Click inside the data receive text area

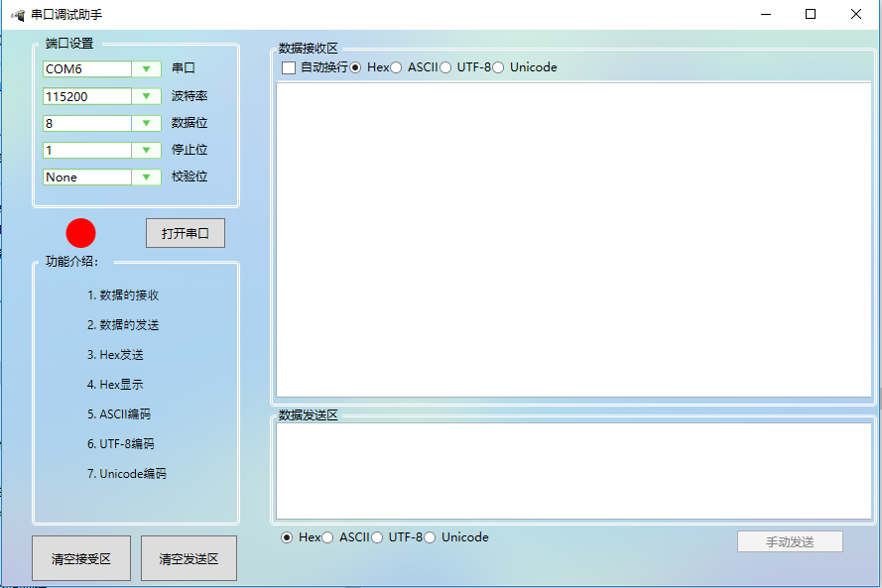point(573,240)
